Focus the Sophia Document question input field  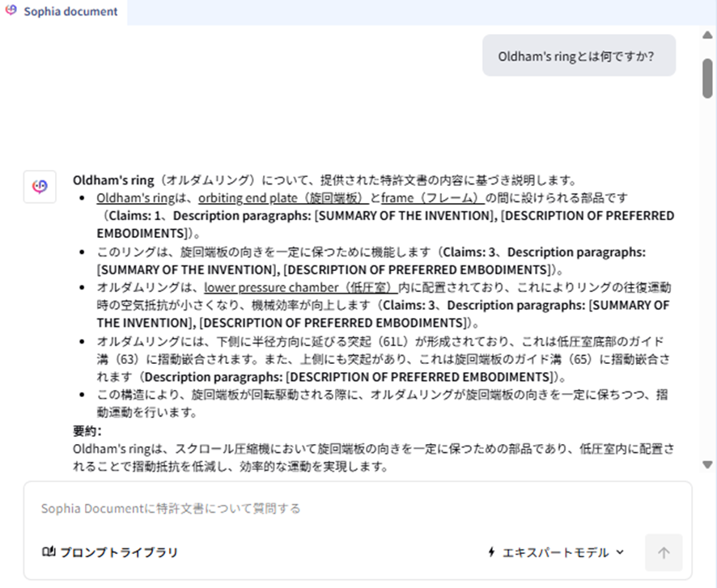(x=358, y=509)
